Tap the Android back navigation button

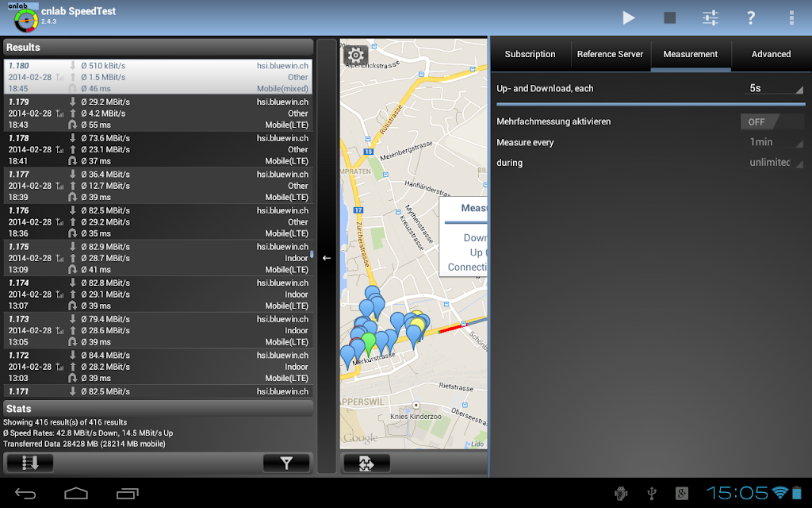[x=25, y=494]
